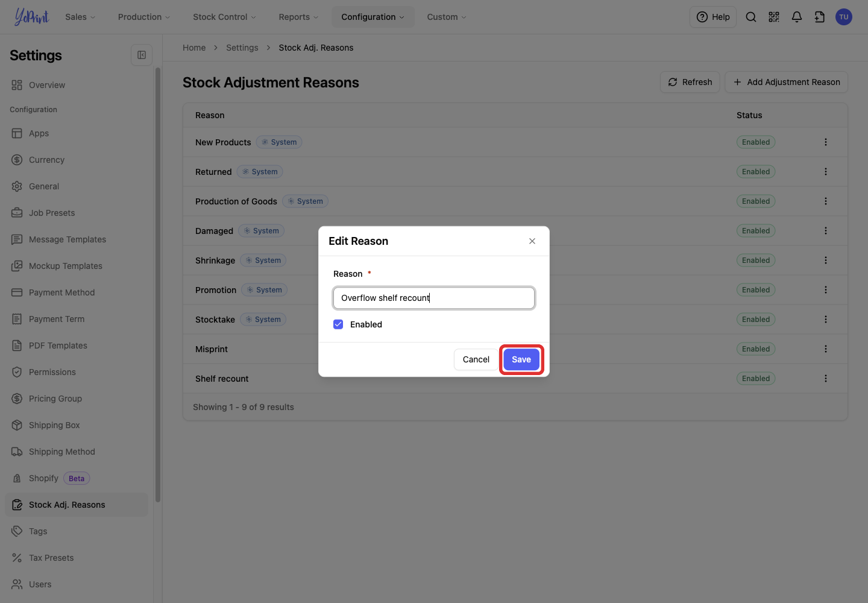
Task: Click the document export icon in header
Action: click(x=820, y=17)
